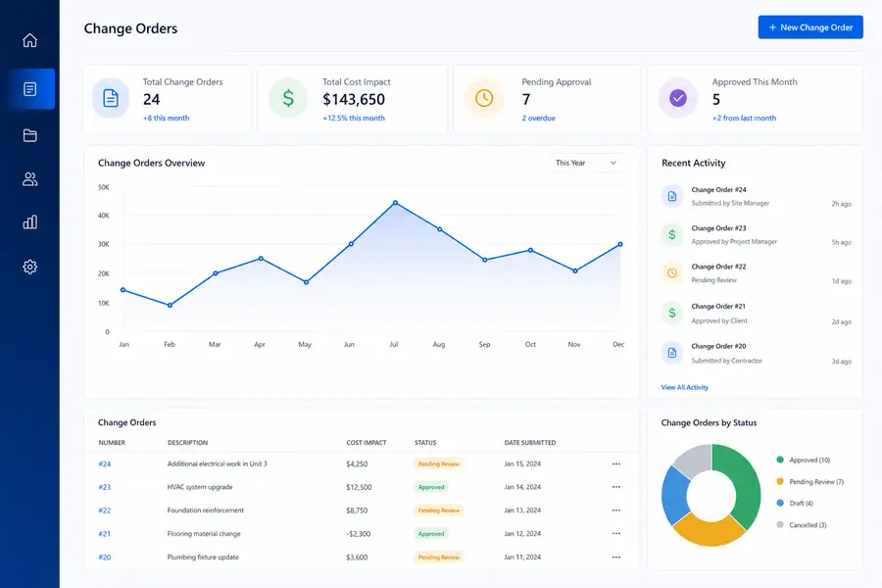This screenshot has width=882, height=588.
Task: Open the more options menu for row #22
Action: click(616, 511)
